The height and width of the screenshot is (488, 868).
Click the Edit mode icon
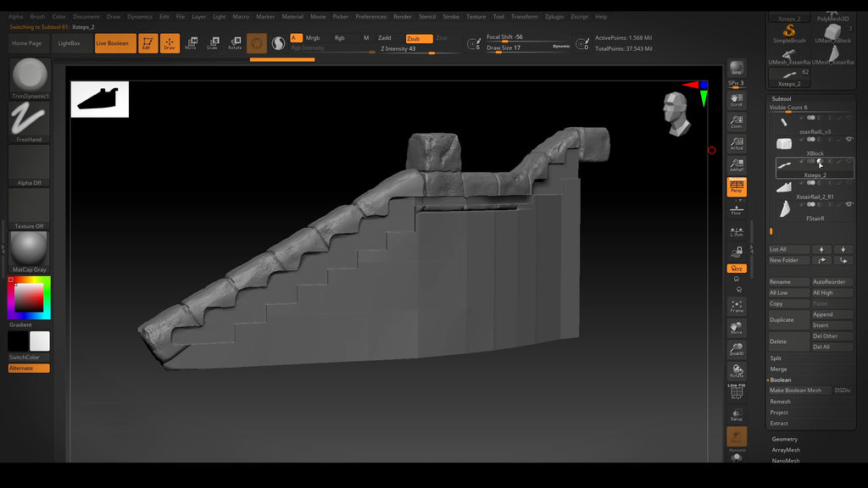(x=147, y=43)
